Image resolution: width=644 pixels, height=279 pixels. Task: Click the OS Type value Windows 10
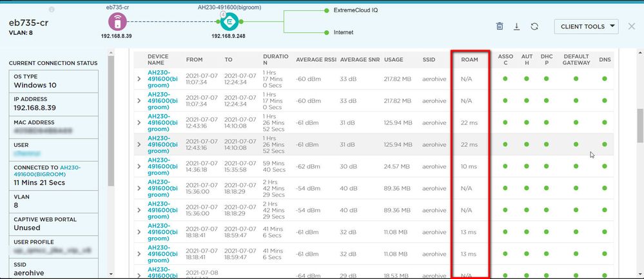pyautogui.click(x=35, y=85)
